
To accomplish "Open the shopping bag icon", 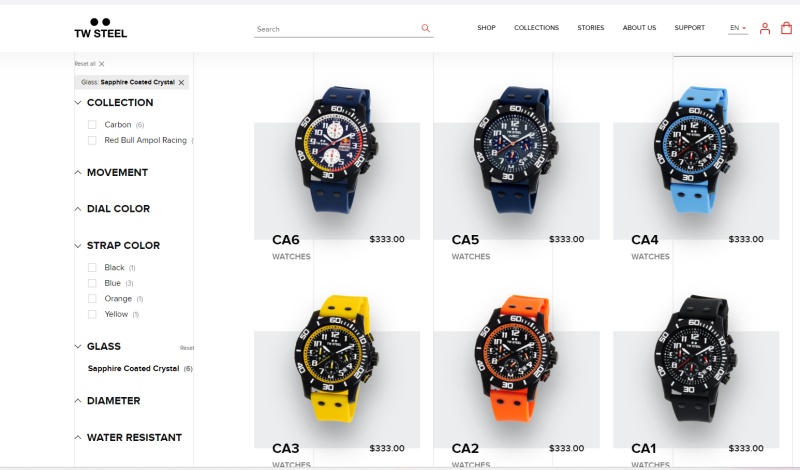I will click(x=786, y=28).
